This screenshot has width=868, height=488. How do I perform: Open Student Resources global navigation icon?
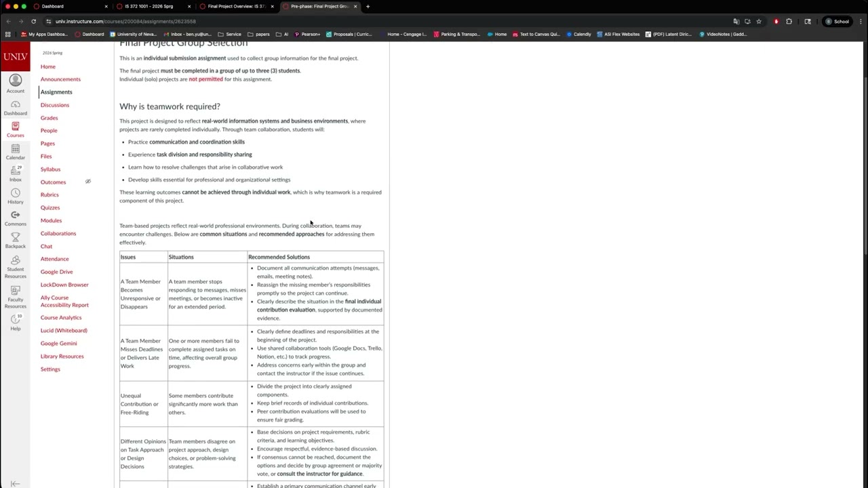click(x=15, y=268)
